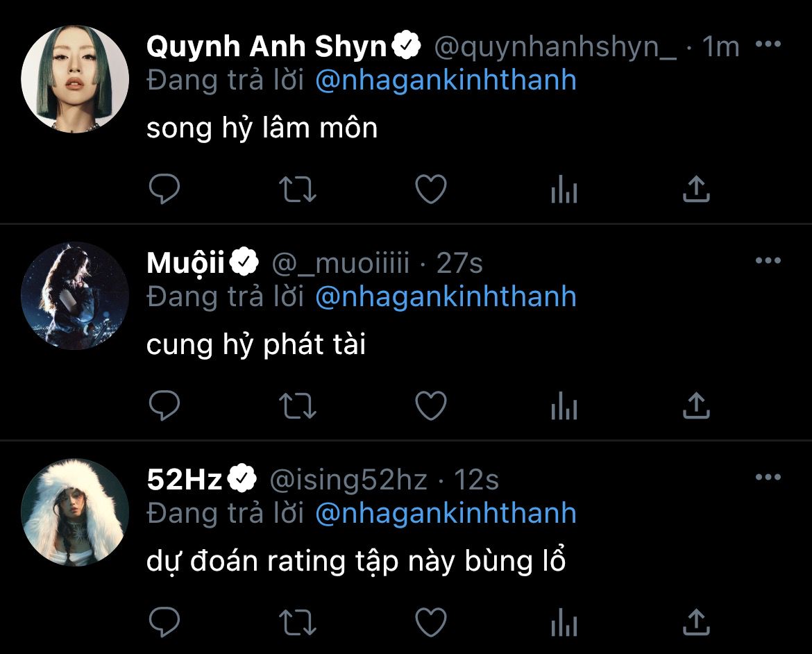812x654 pixels.
Task: Retweet the "song hỷ lâm môn" tweet
Action: 298,189
